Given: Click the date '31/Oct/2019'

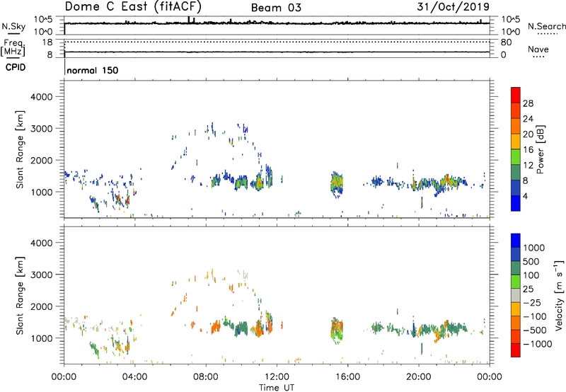Looking at the screenshot, I should [453, 7].
